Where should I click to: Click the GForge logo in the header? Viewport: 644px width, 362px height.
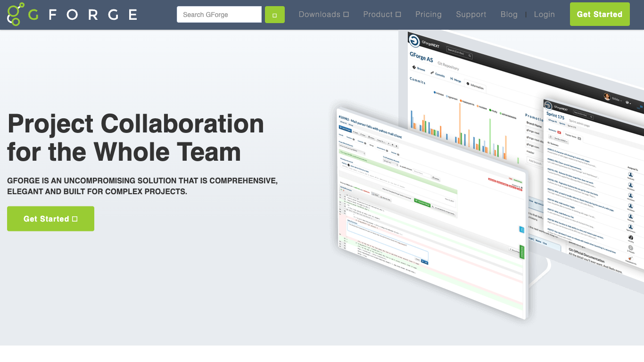point(72,14)
